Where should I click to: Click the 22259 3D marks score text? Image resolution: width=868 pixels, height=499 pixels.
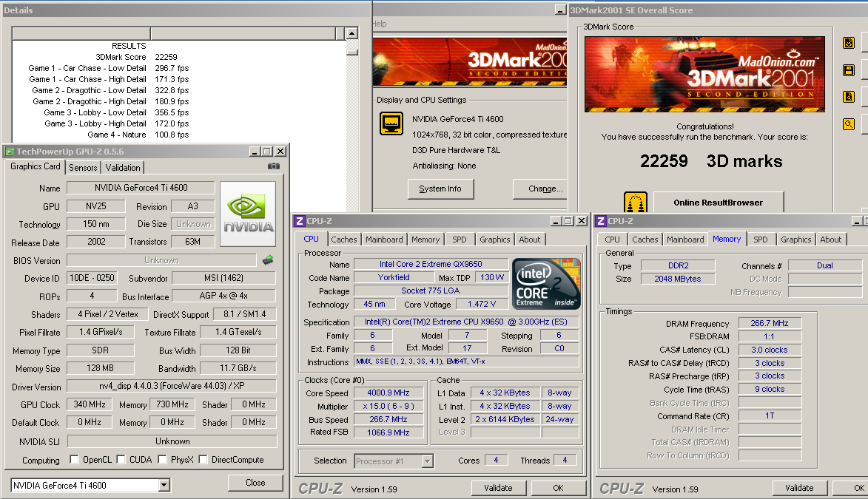pyautogui.click(x=711, y=161)
